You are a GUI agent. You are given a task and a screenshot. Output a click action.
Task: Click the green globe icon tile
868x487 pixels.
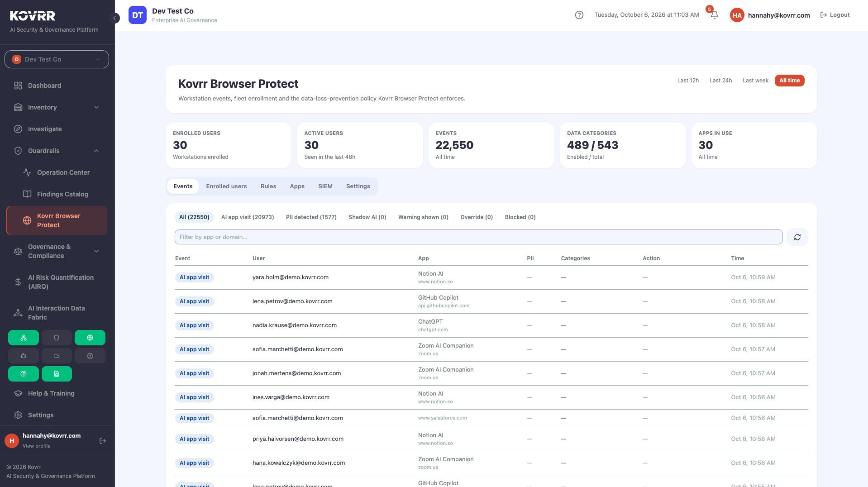(90, 338)
